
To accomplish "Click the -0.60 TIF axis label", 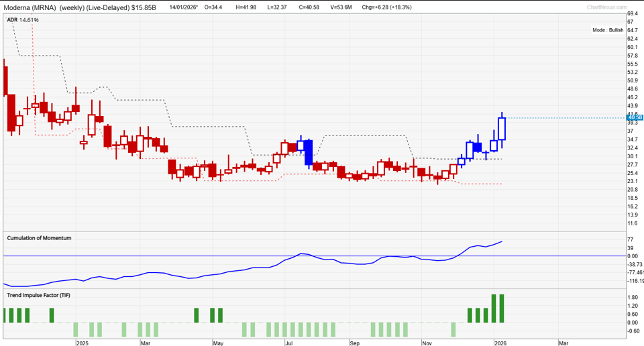I will [x=633, y=331].
